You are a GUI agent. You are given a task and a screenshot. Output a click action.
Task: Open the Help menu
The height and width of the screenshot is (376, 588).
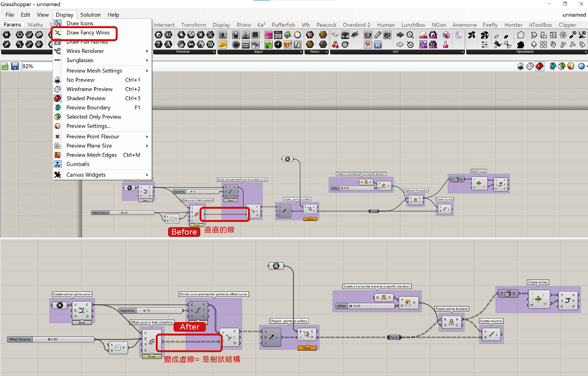[113, 15]
